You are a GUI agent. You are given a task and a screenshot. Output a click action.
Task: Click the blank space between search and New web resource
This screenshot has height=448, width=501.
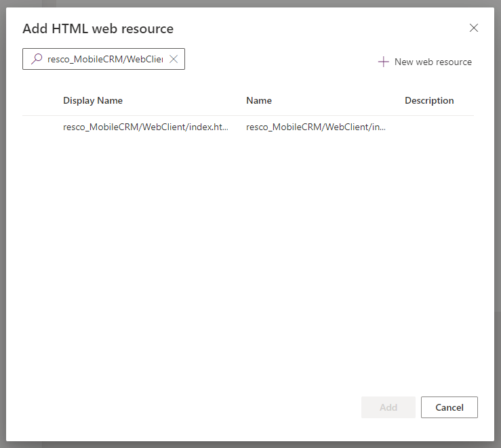point(278,61)
